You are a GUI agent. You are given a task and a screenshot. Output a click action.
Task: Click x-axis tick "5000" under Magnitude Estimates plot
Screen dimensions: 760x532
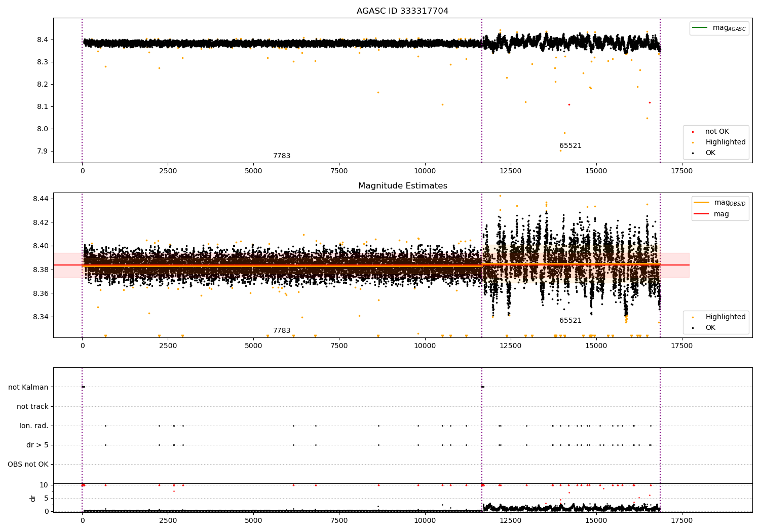coord(253,346)
